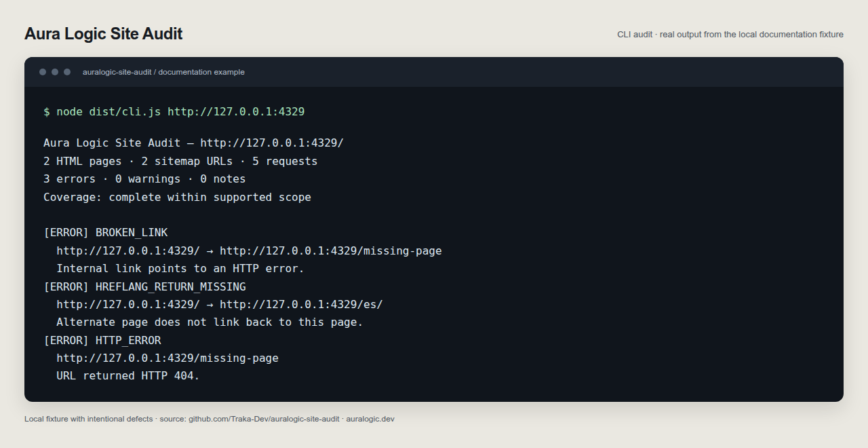Click the third terminal window dot
Screen dimensions: 868x448
coord(67,72)
